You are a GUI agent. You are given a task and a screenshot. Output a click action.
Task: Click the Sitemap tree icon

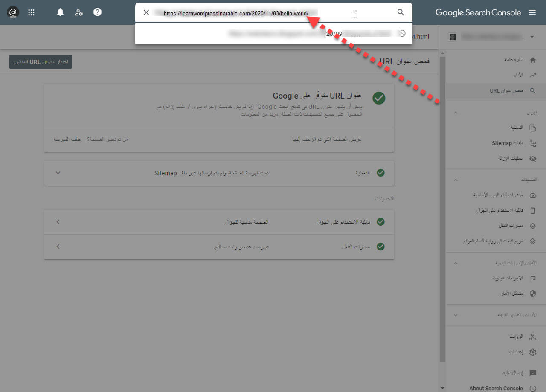pyautogui.click(x=533, y=143)
